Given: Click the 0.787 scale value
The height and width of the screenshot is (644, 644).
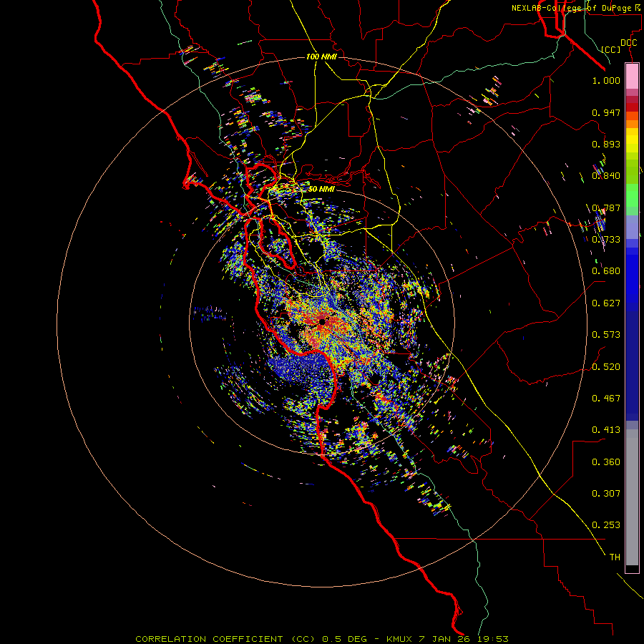Looking at the screenshot, I should (x=606, y=208).
